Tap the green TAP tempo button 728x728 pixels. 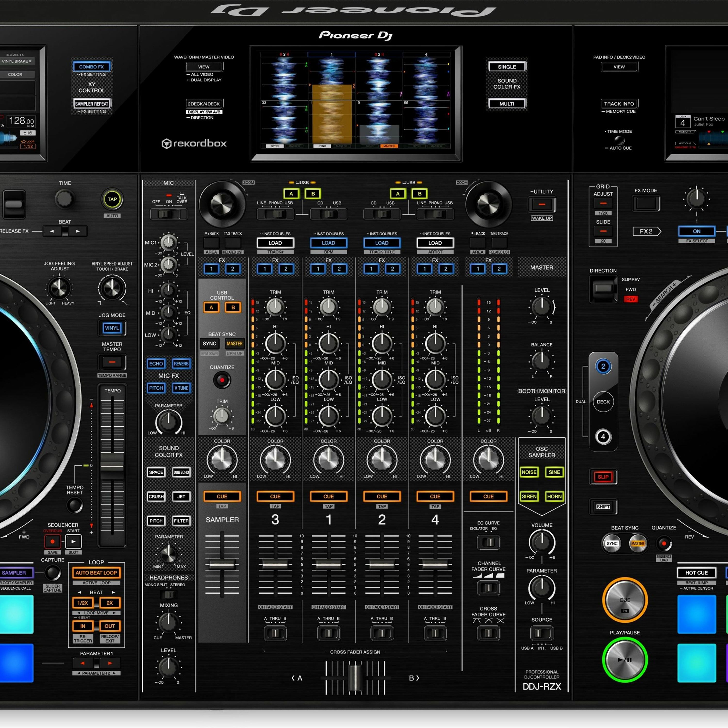112,199
